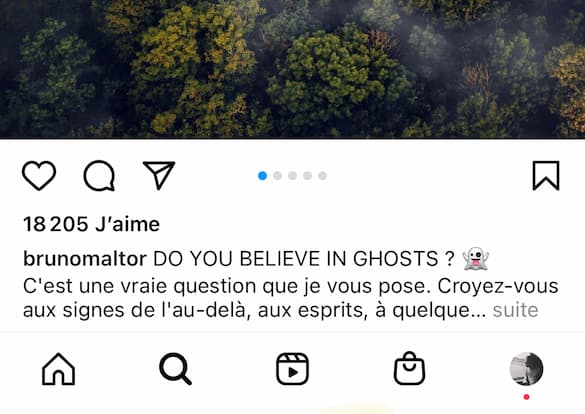
Task: Open the Search tab magnifier
Action: click(x=175, y=369)
